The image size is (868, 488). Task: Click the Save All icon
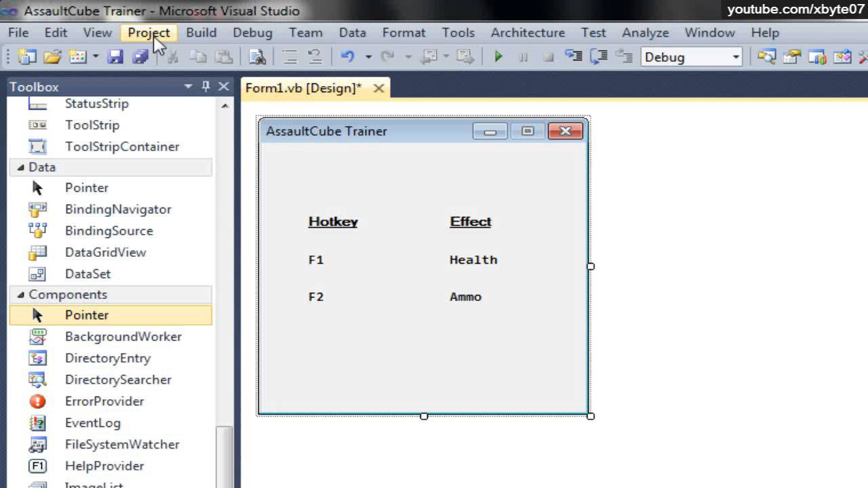click(x=140, y=57)
